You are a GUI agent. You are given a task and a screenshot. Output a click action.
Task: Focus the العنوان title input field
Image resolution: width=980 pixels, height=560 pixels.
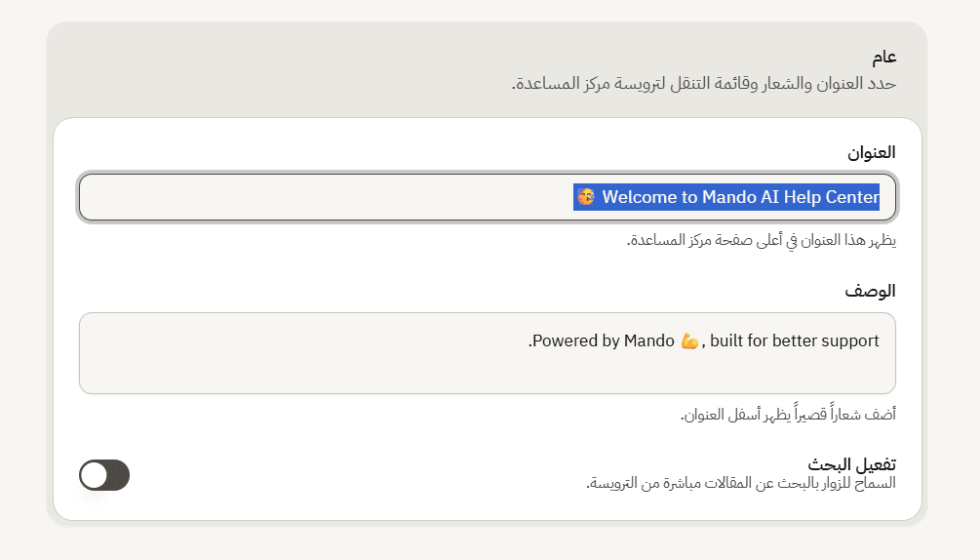pos(488,197)
